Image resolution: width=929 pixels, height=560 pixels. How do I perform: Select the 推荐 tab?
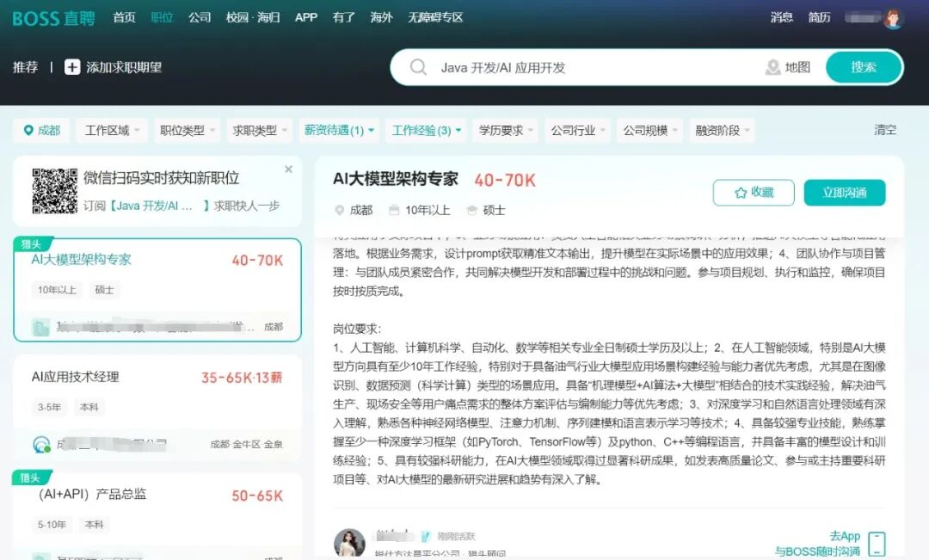pyautogui.click(x=26, y=67)
